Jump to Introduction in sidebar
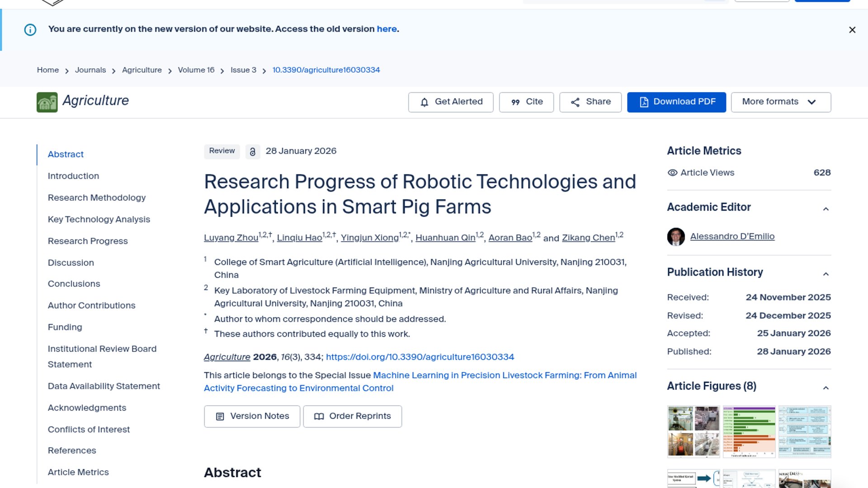868x488 pixels. click(73, 176)
